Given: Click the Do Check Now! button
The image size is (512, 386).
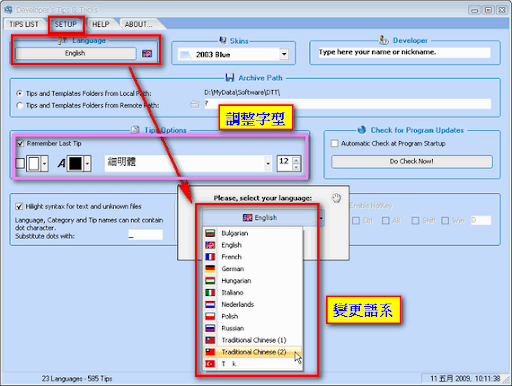Looking at the screenshot, I should coord(412,161).
